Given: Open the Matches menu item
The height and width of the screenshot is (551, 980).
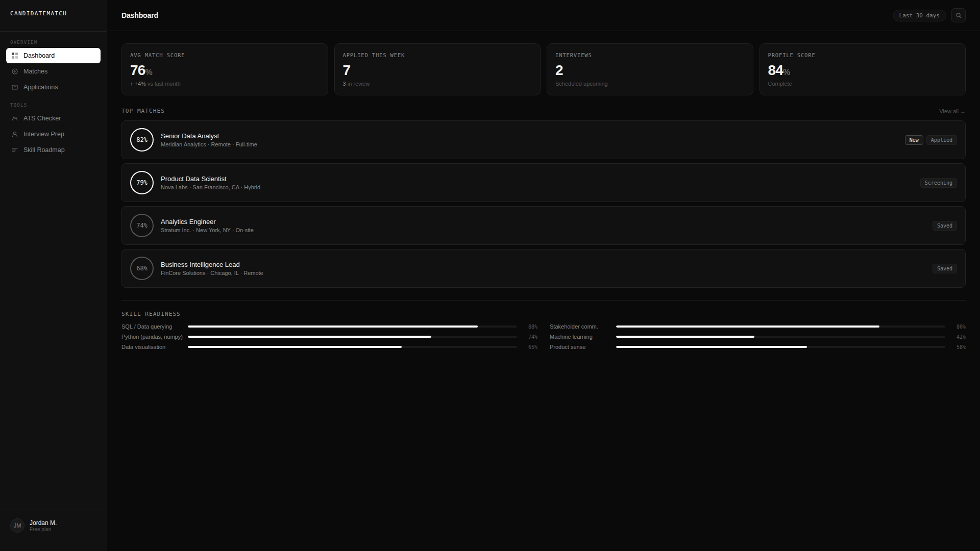Looking at the screenshot, I should [35, 71].
